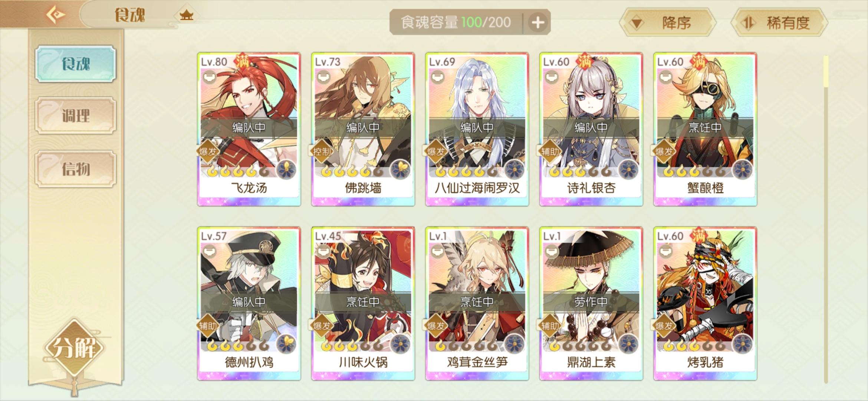Click the 分解 decompose button
The height and width of the screenshot is (401, 868).
click(75, 348)
